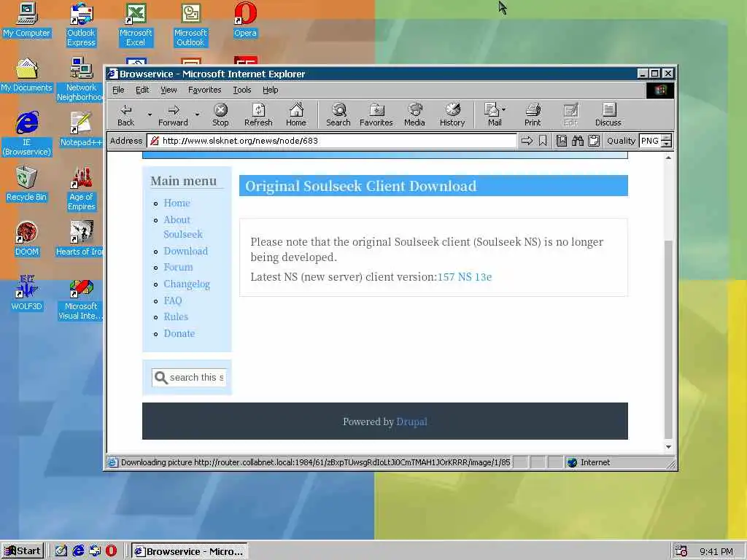The width and height of the screenshot is (747, 560).
Task: Select the My Computer desktop icon
Action: [27, 20]
